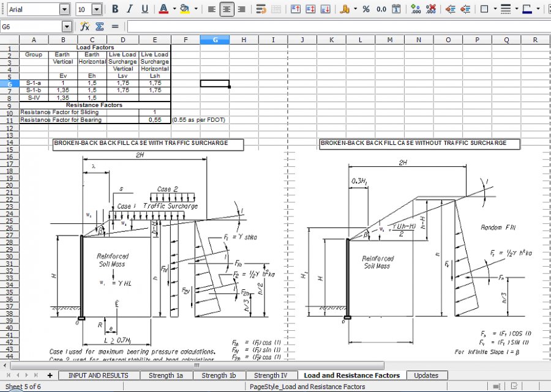This screenshot has height=392, width=551.
Task: Toggle italic formatting
Action: click(x=130, y=9)
